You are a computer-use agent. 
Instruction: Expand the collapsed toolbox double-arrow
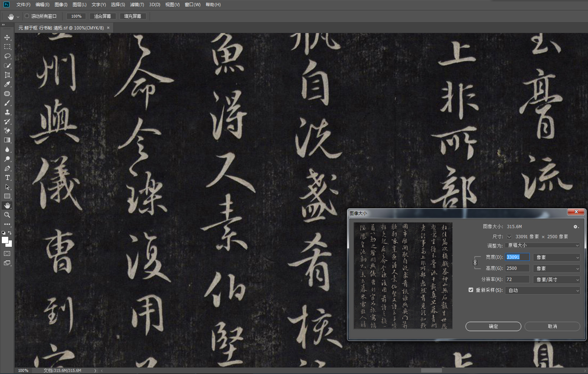pyautogui.click(x=3, y=25)
